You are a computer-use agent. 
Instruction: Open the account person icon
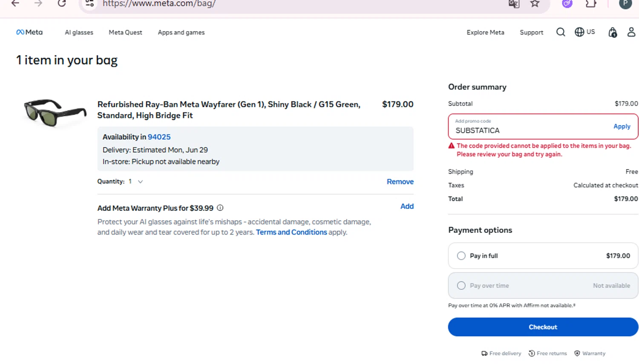[x=631, y=32]
